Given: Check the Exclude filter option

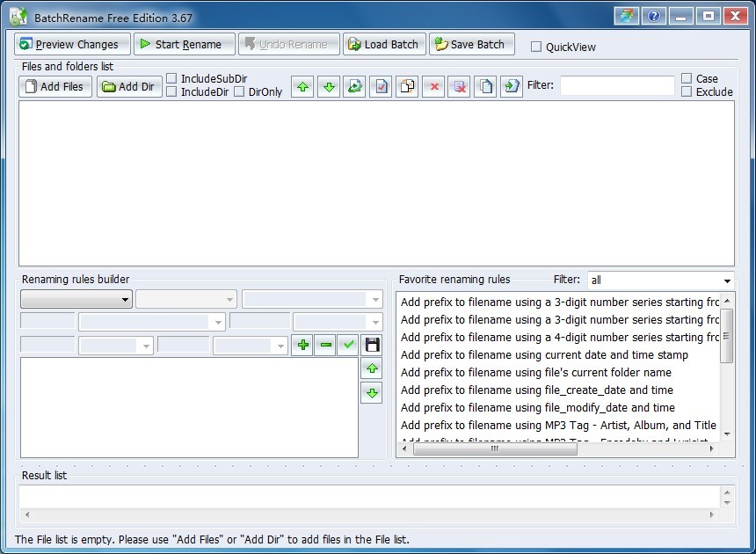Looking at the screenshot, I should tap(687, 91).
